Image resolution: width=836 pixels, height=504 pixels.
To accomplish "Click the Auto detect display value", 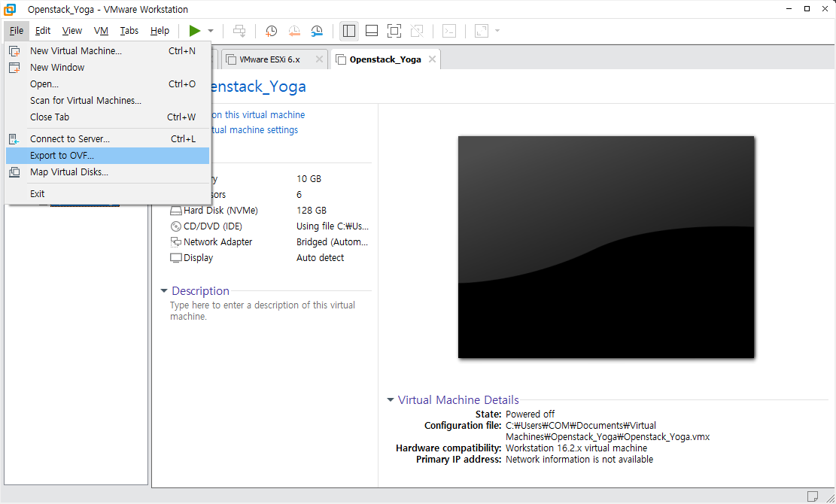I will (x=320, y=258).
